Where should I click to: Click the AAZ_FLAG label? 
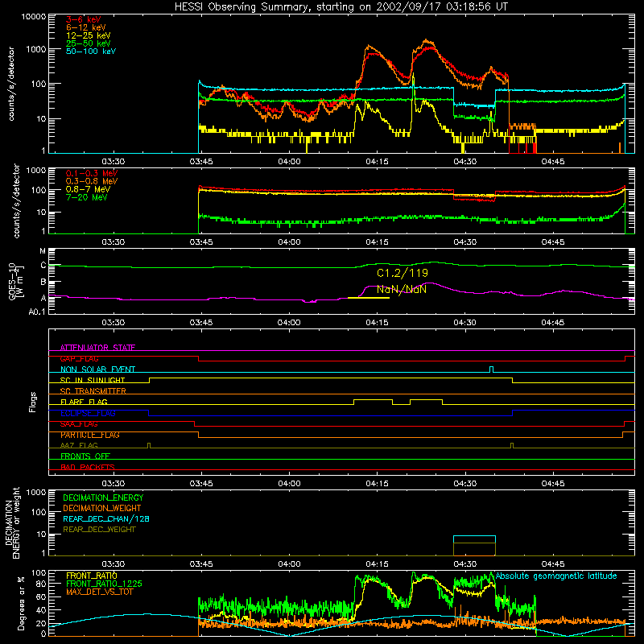click(x=79, y=445)
